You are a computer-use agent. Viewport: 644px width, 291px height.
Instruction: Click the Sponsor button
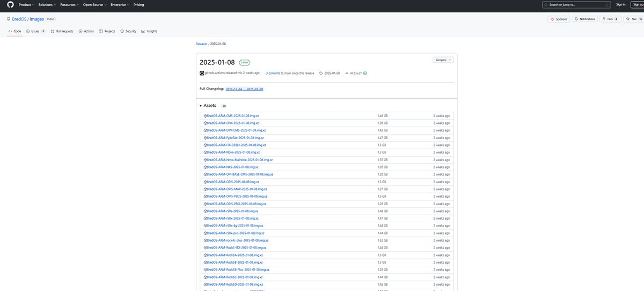pos(559,19)
